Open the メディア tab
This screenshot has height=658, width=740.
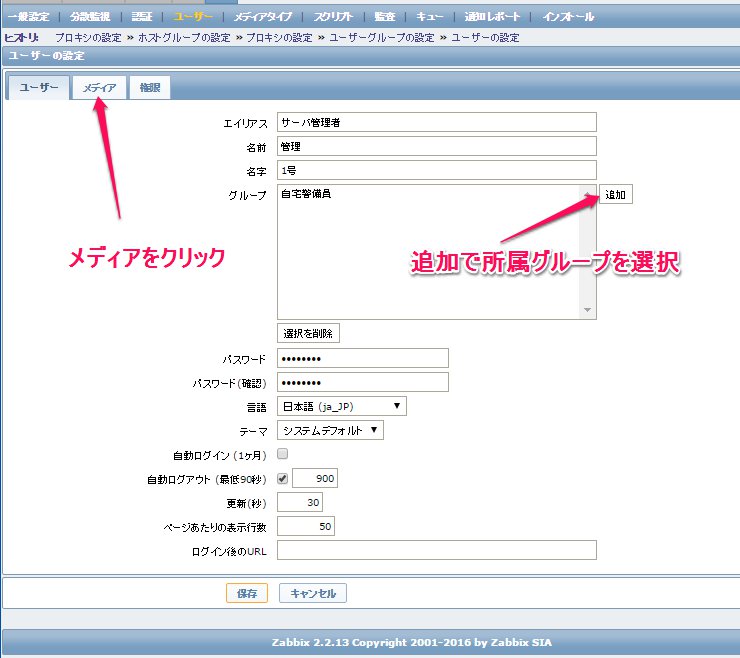(x=100, y=88)
